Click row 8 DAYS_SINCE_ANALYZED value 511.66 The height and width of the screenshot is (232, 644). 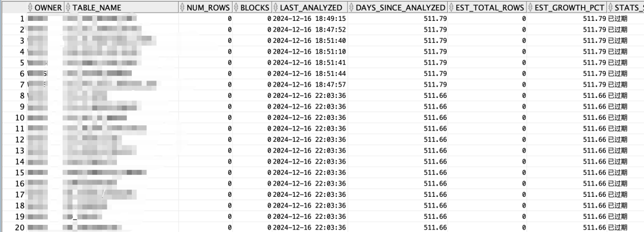click(435, 95)
